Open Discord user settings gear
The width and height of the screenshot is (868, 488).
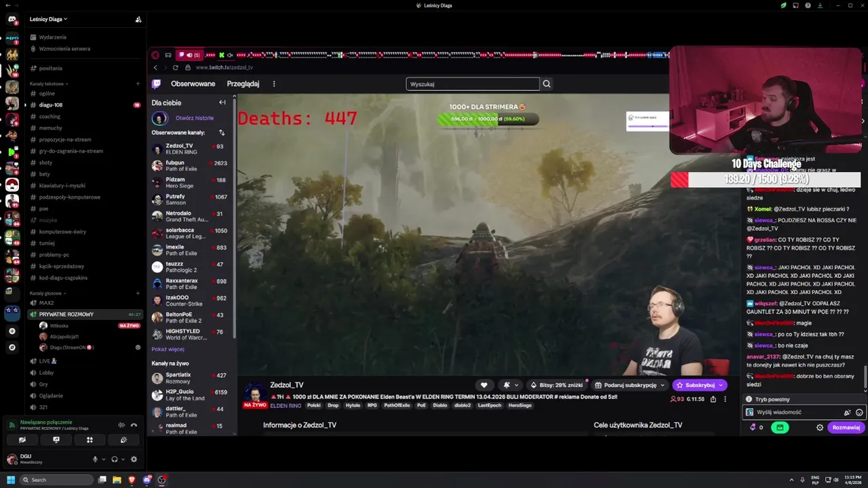(134, 460)
